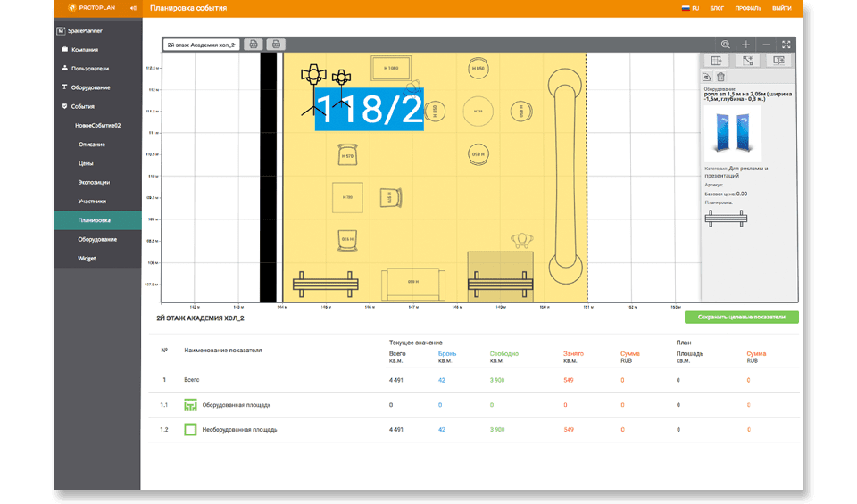Viewport: 857px width, 504px height.
Task: Select the large spotlight on tripod
Action: [x=312, y=90]
